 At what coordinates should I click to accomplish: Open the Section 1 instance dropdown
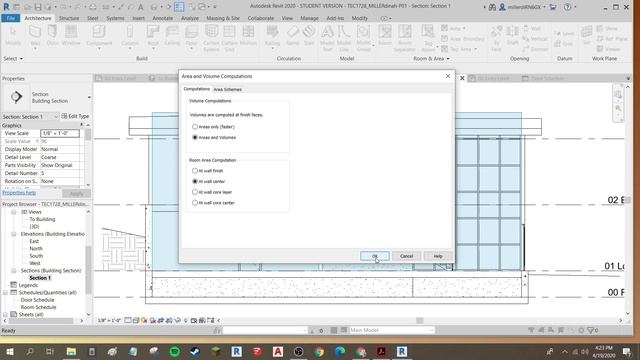click(56, 117)
